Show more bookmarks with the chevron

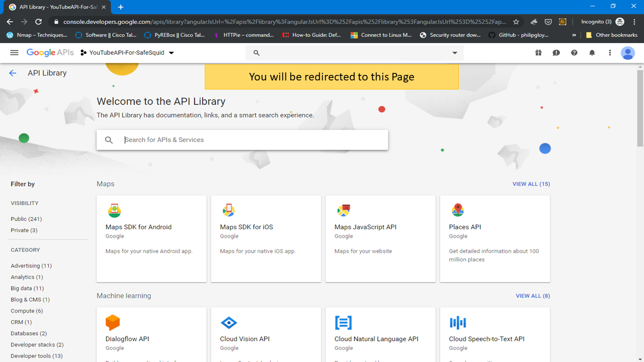click(x=574, y=35)
